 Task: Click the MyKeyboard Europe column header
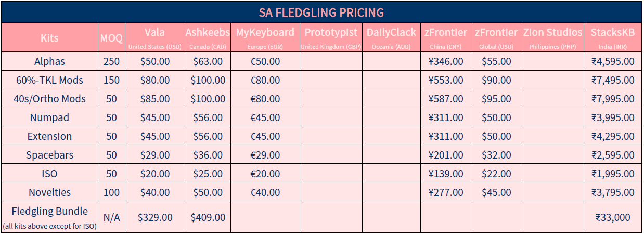click(x=265, y=37)
